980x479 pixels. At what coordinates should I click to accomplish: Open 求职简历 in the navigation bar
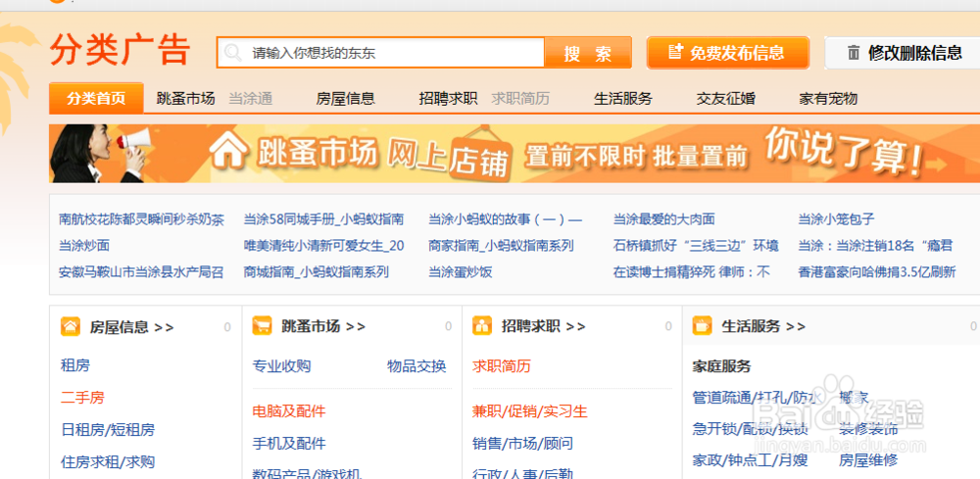[520, 99]
